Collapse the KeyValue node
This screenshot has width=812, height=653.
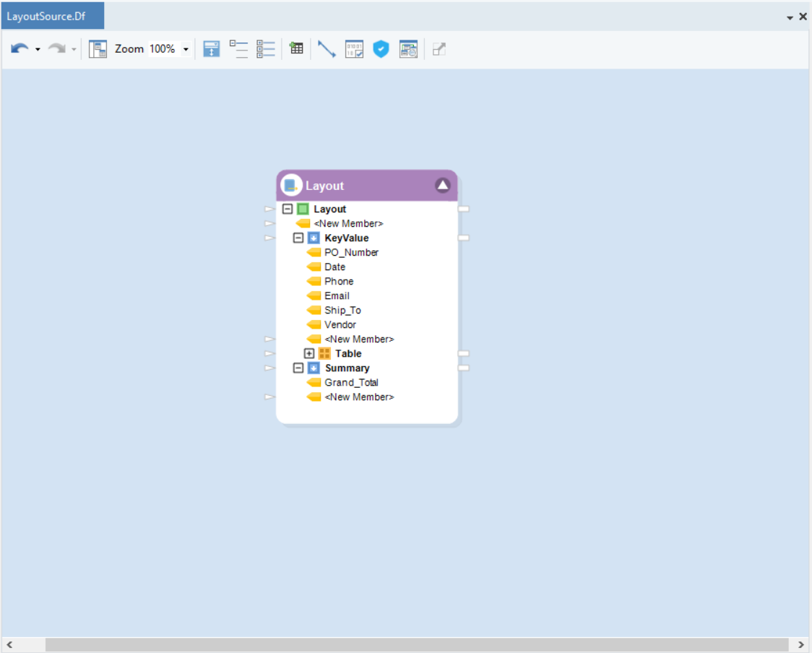tap(298, 238)
